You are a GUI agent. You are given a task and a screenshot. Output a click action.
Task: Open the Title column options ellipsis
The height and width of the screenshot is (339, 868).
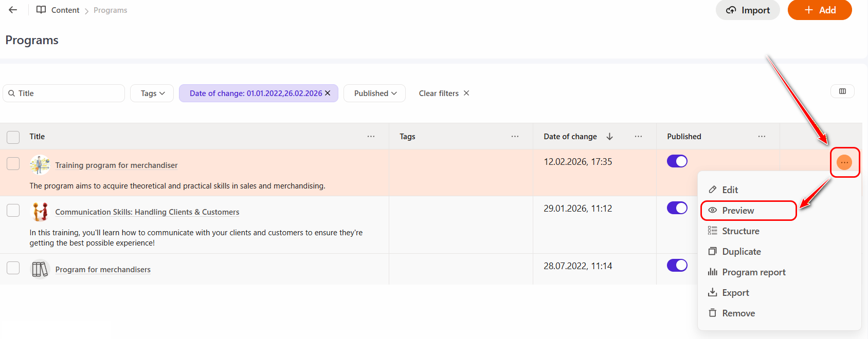click(371, 137)
